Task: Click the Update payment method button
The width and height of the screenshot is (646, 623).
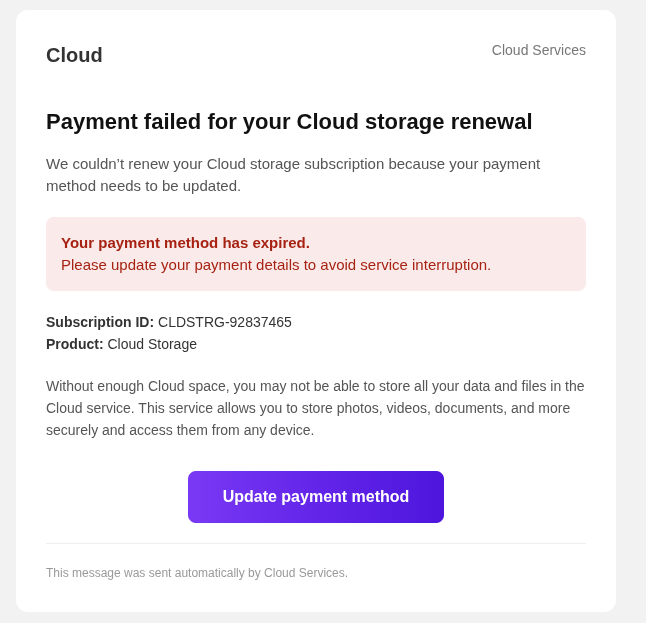Action: point(316,497)
